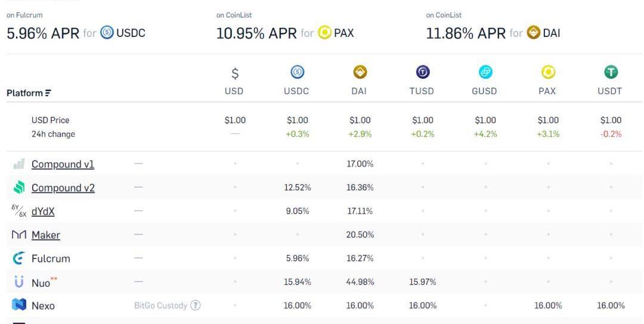Click Nuo's 44.98% DAI rate cell
The height and width of the screenshot is (324, 644).
pyautogui.click(x=360, y=282)
